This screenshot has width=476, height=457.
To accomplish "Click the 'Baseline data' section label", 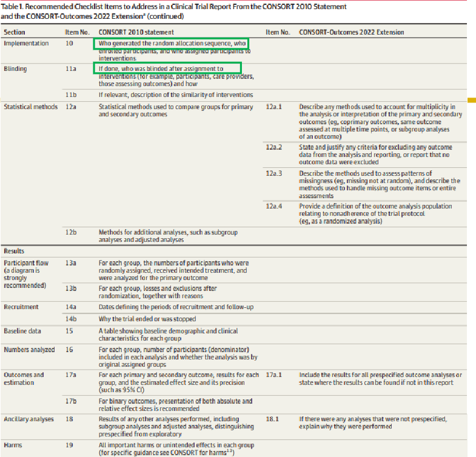I will [22, 331].
